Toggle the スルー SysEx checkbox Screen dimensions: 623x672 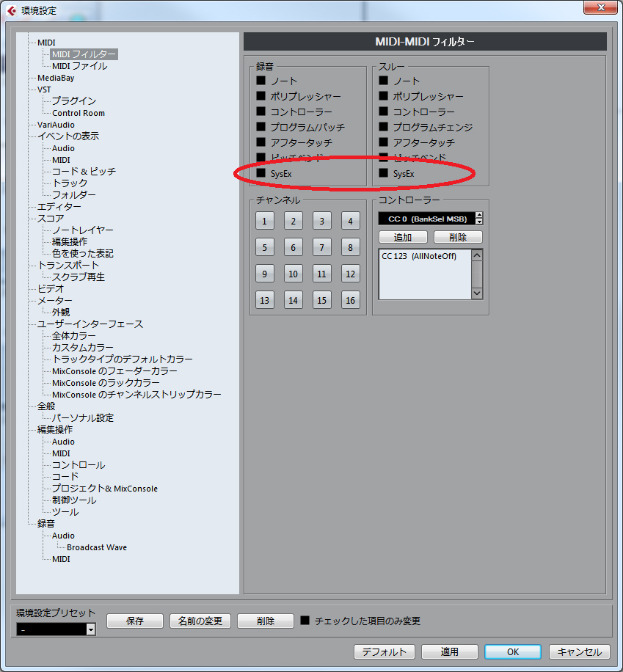click(x=383, y=173)
